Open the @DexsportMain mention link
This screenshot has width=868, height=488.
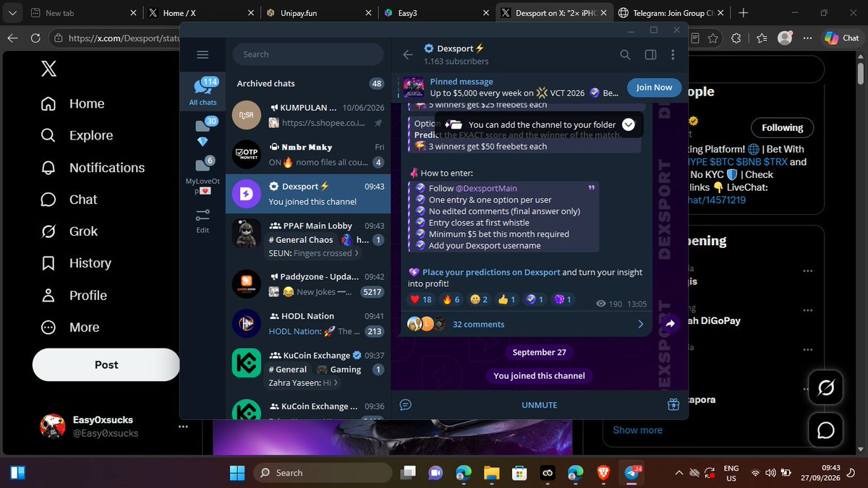point(486,188)
